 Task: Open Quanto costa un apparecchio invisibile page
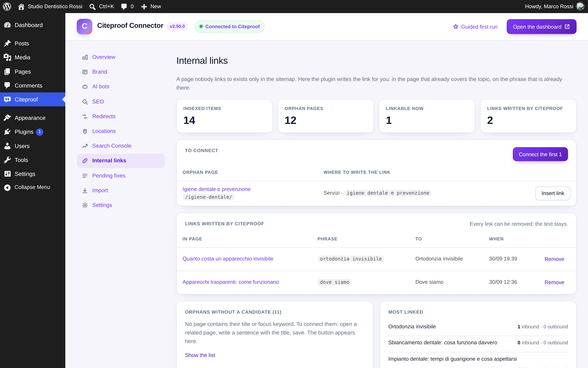pyautogui.click(x=228, y=259)
